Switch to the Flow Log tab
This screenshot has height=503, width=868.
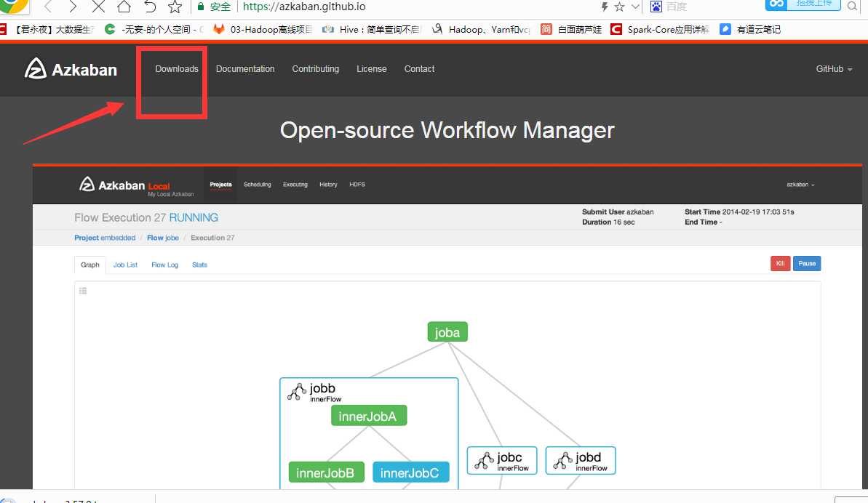point(165,265)
